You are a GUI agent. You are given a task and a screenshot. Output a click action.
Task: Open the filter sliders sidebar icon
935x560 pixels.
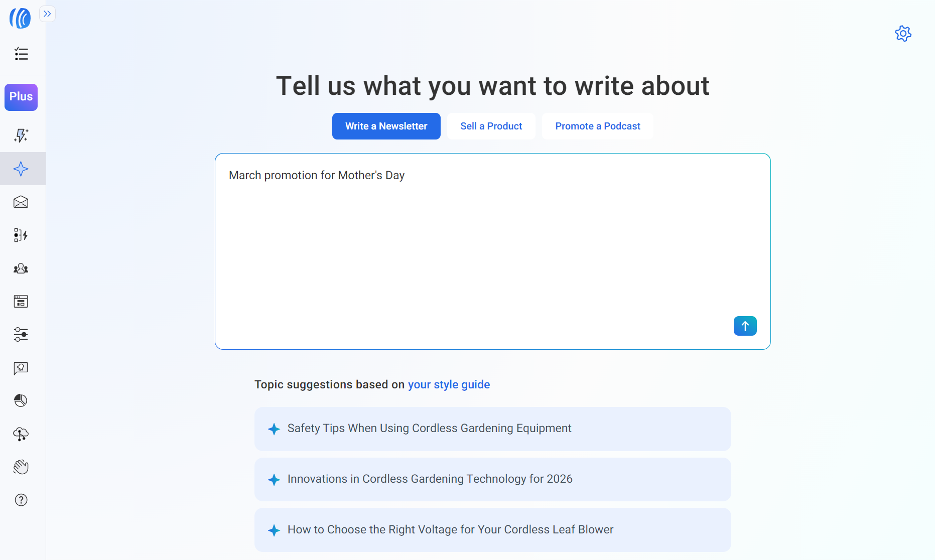coord(21,335)
